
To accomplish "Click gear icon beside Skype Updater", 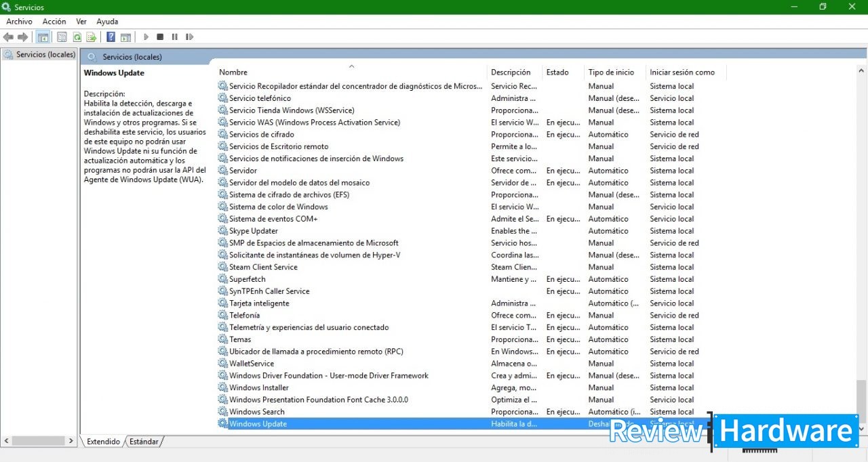I will click(223, 231).
